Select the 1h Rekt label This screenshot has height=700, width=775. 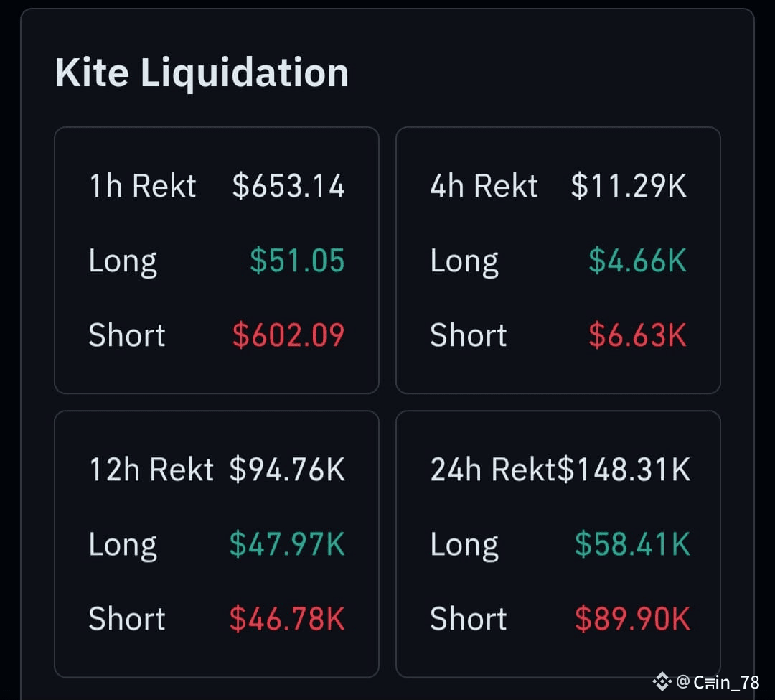point(142,186)
